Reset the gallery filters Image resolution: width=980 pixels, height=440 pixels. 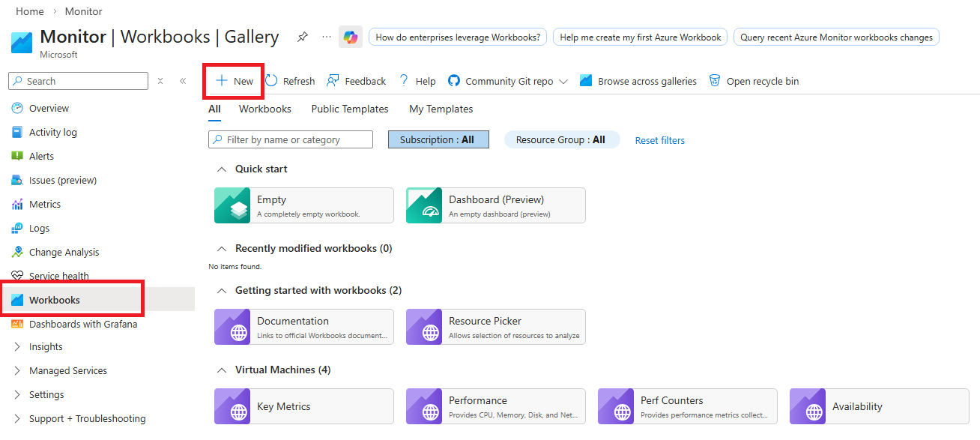pos(659,140)
